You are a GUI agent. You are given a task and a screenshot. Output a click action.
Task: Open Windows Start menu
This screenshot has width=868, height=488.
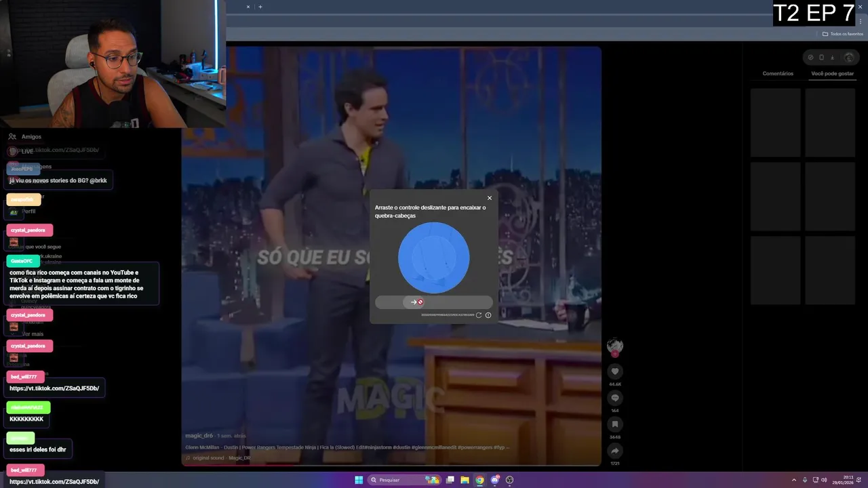click(x=359, y=480)
